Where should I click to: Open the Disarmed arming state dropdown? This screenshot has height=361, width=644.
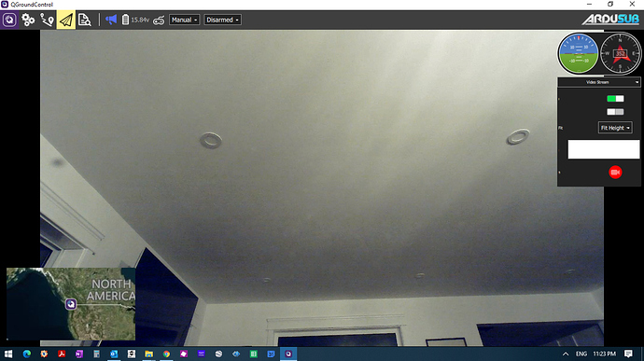[x=222, y=20]
